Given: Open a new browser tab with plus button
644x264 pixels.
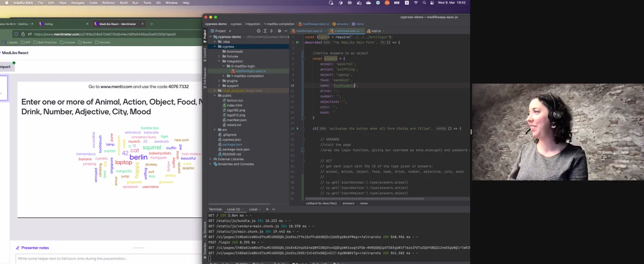Looking at the screenshot, I should coord(151,24).
